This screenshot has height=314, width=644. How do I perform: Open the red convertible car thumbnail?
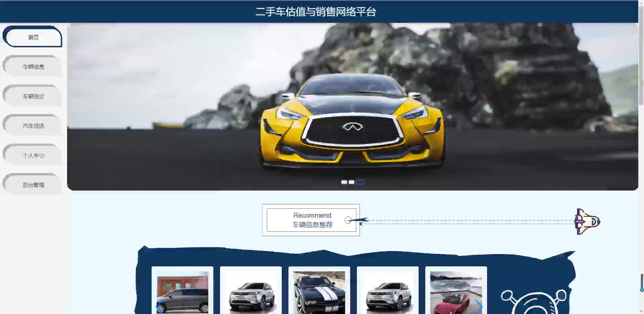click(x=456, y=293)
